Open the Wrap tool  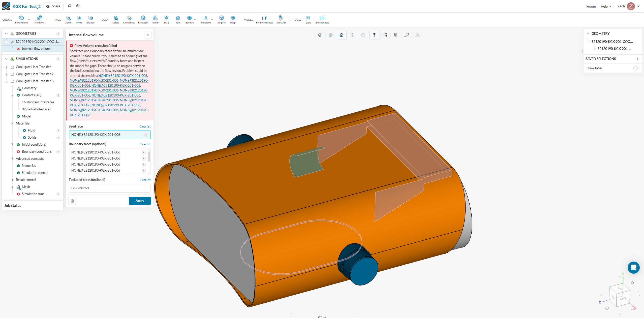coord(233,19)
